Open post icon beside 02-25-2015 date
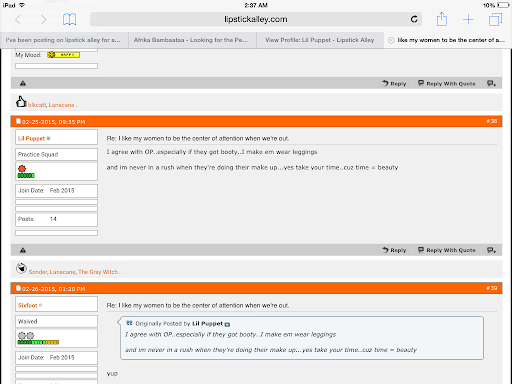This screenshot has width=512, height=384. (19, 121)
